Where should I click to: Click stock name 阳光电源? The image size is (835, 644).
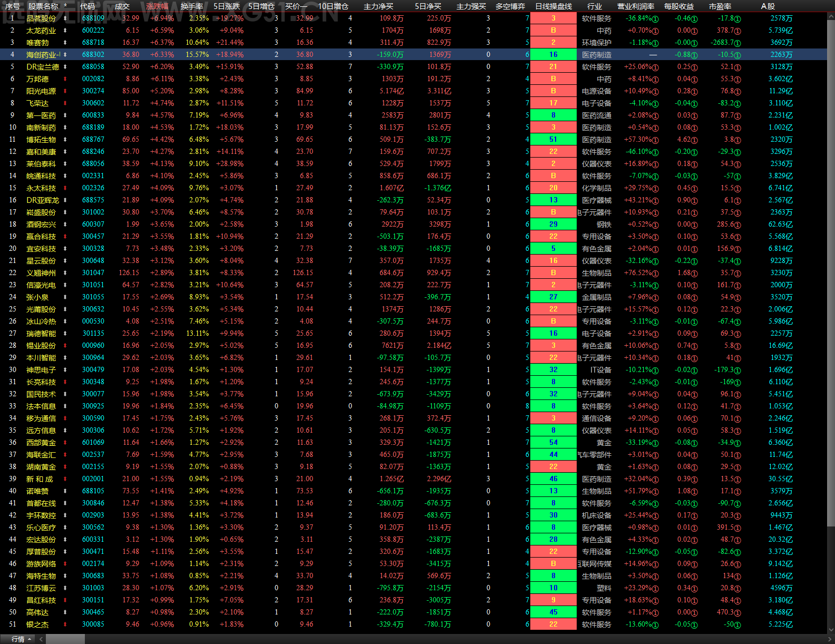(x=41, y=91)
